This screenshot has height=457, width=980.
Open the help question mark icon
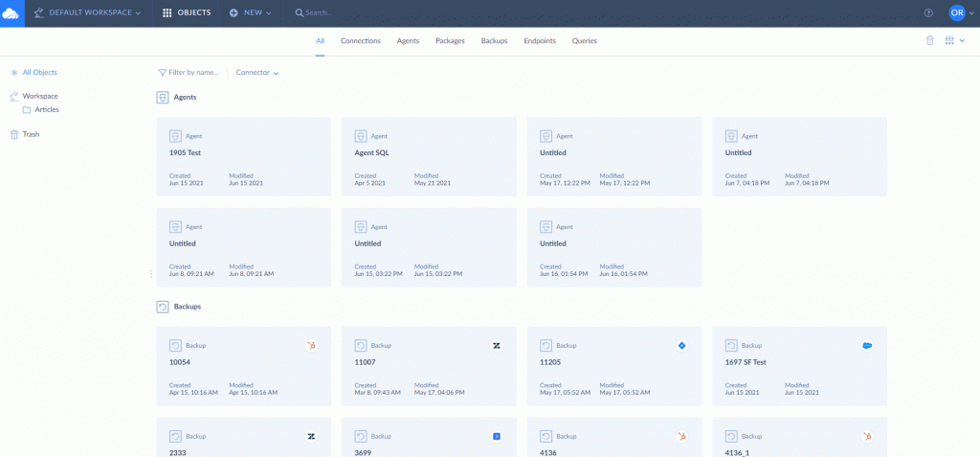[927, 12]
